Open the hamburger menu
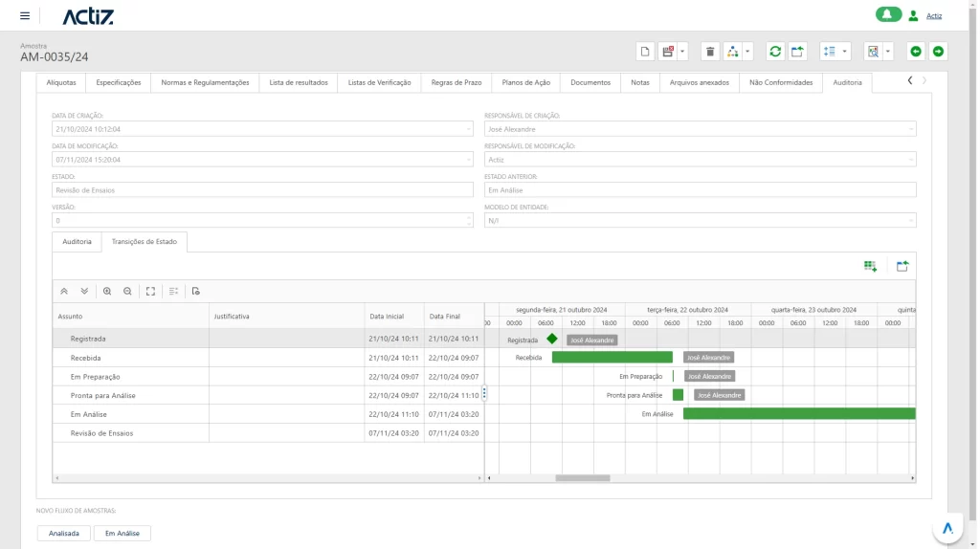980x549 pixels. pos(24,15)
